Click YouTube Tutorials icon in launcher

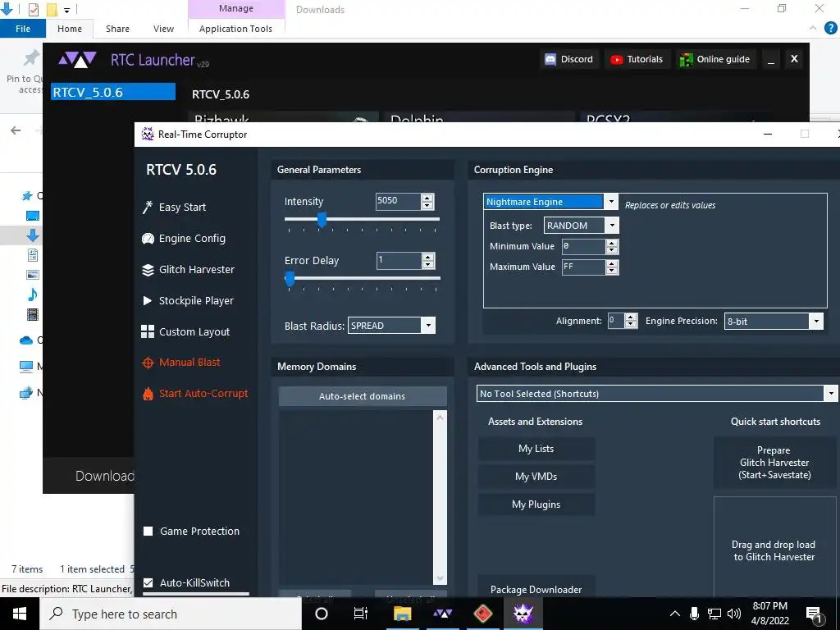[x=617, y=59]
